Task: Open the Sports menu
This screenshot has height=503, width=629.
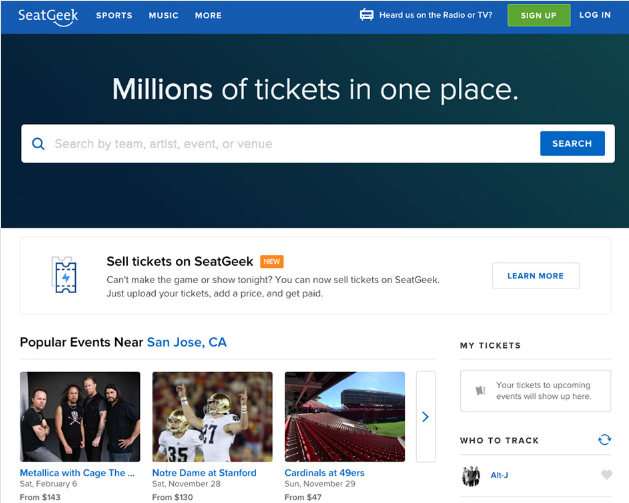Action: click(x=114, y=16)
